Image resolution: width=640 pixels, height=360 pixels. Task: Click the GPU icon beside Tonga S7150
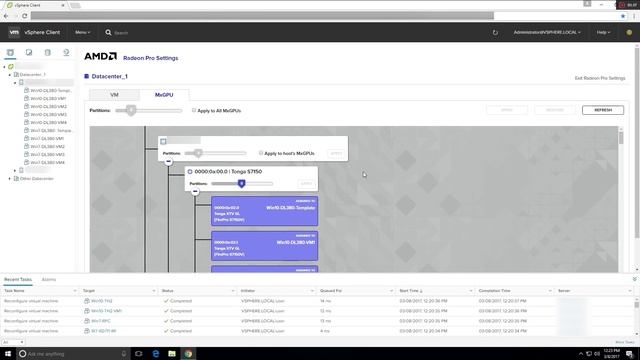(x=190, y=172)
